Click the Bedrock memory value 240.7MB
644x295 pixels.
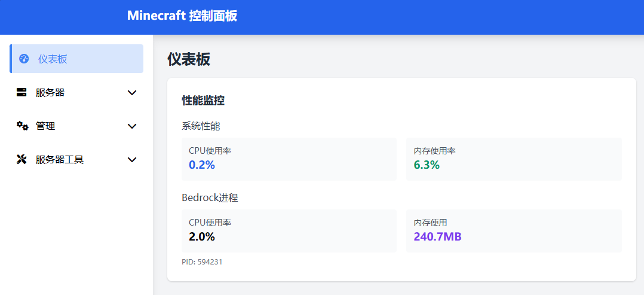(x=437, y=236)
